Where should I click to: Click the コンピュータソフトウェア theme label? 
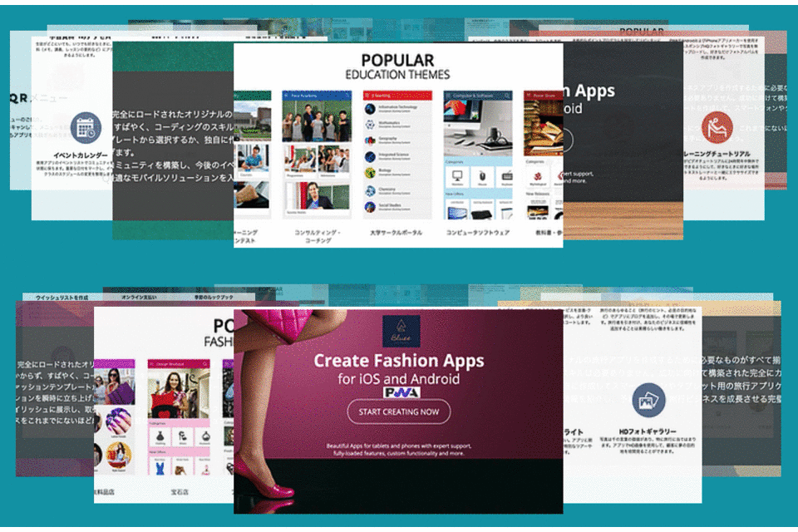(x=478, y=234)
